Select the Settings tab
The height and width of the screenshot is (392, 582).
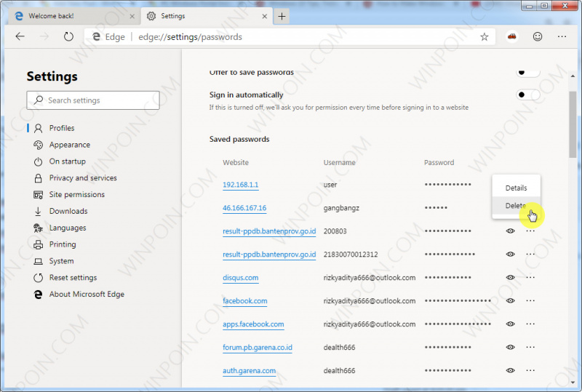click(x=207, y=16)
